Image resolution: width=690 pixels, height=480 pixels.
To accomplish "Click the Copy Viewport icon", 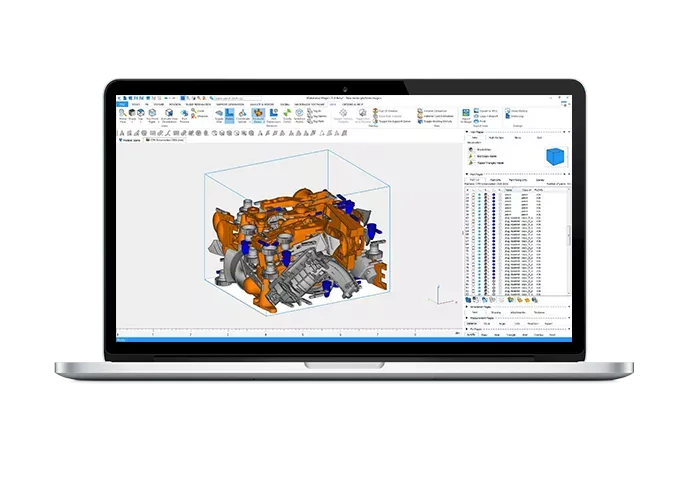I will tap(477, 116).
